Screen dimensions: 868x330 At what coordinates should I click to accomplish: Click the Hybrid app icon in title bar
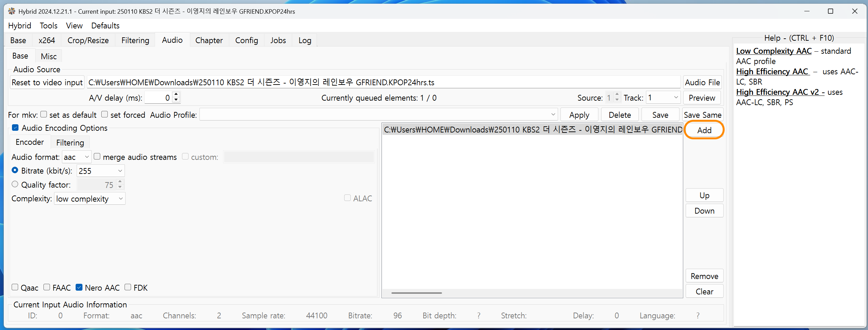(12, 11)
